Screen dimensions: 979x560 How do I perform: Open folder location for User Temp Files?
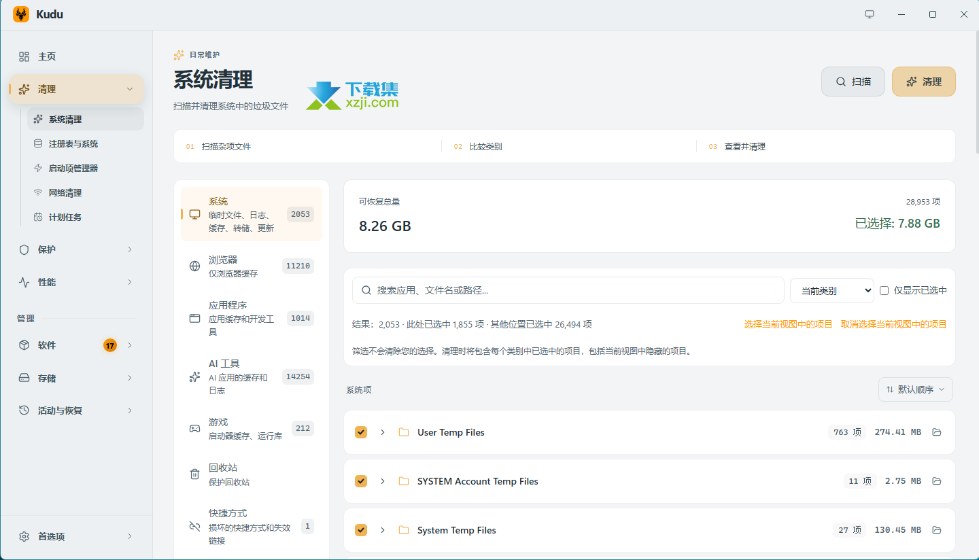(x=937, y=432)
